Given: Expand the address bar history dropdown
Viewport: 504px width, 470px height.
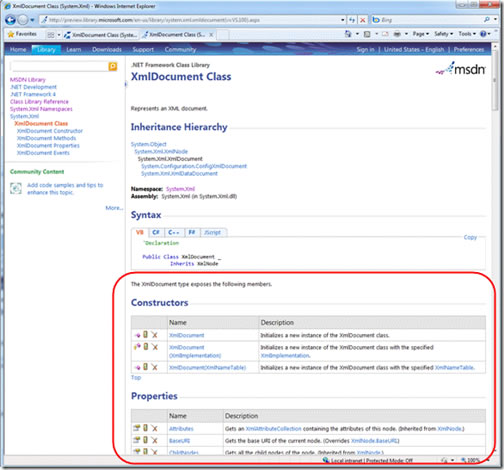Looking at the screenshot, I should [342, 20].
